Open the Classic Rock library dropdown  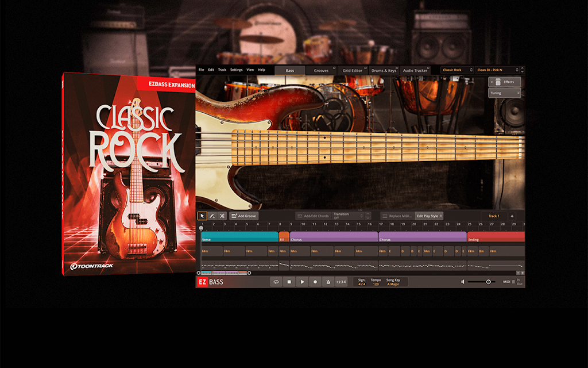coord(457,70)
